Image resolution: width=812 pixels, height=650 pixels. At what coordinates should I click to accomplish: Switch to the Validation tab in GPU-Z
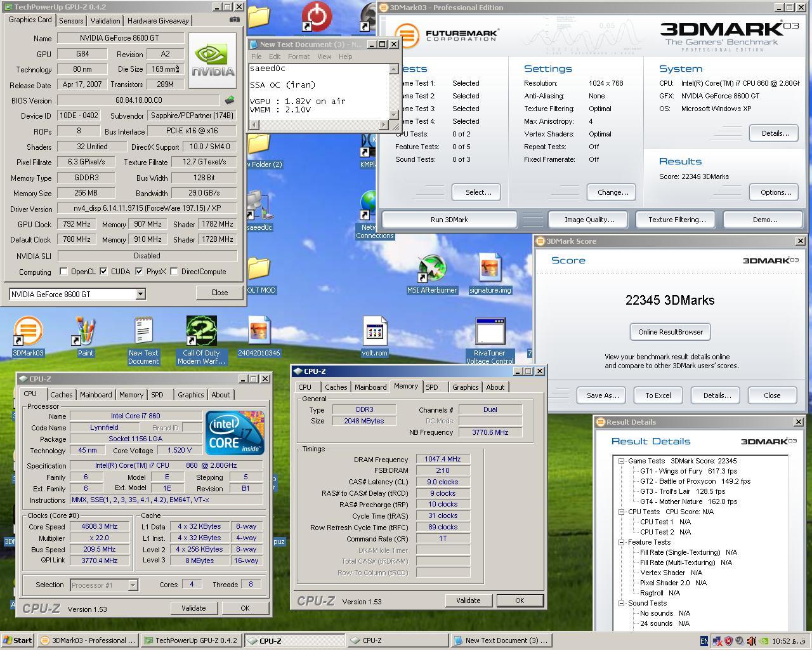(105, 21)
